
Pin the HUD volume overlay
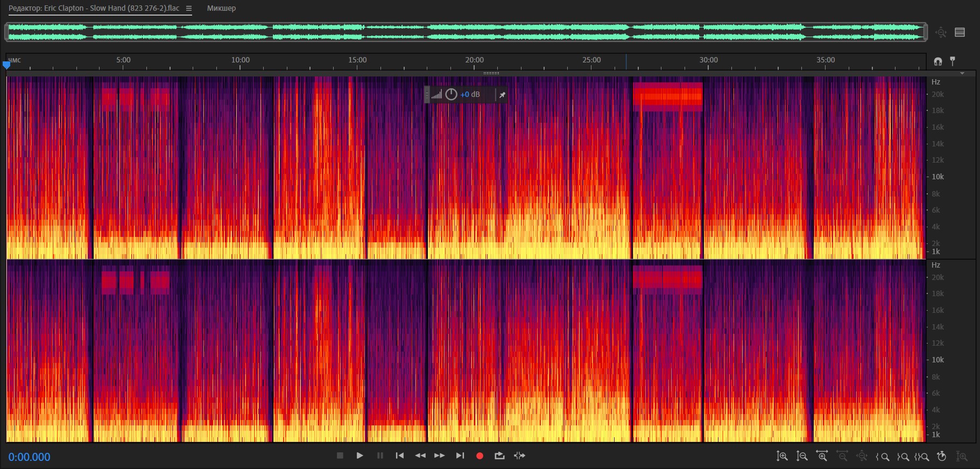tap(502, 95)
